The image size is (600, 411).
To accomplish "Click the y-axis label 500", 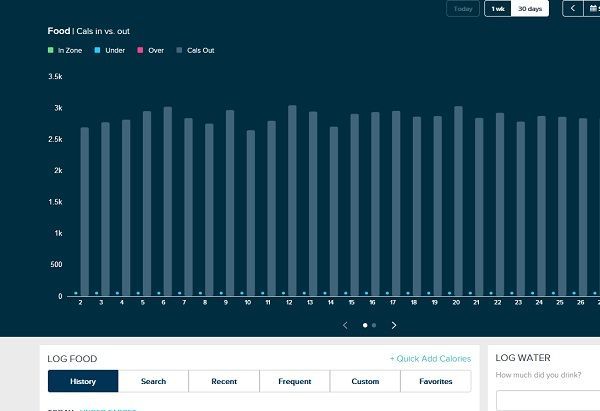I will (x=56, y=264).
